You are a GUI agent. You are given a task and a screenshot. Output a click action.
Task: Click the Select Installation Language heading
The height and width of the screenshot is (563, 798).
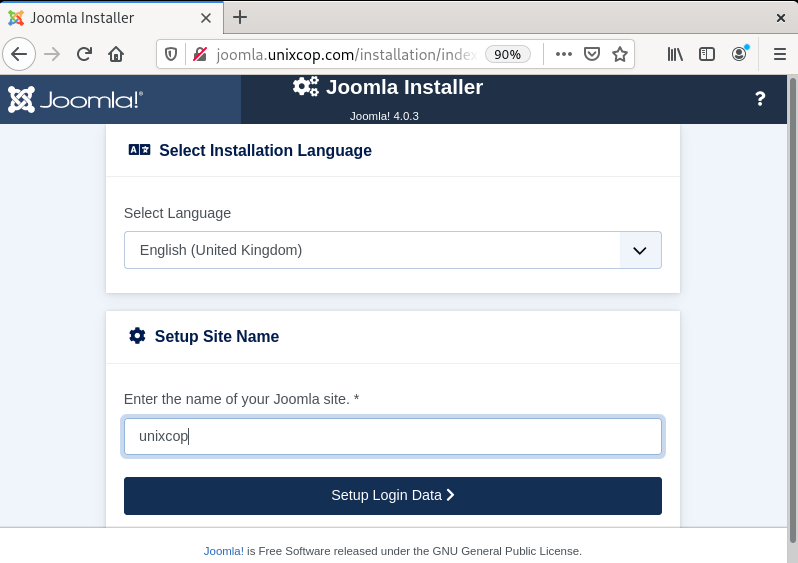coord(265,150)
